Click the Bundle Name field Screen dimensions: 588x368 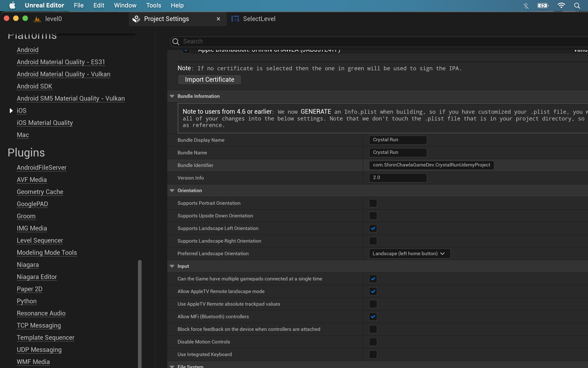398,153
